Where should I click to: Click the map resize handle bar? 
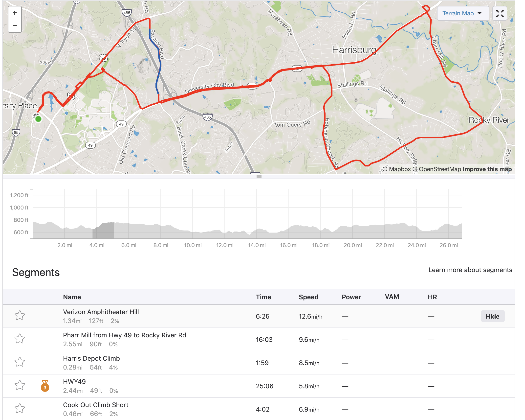pyautogui.click(x=259, y=176)
